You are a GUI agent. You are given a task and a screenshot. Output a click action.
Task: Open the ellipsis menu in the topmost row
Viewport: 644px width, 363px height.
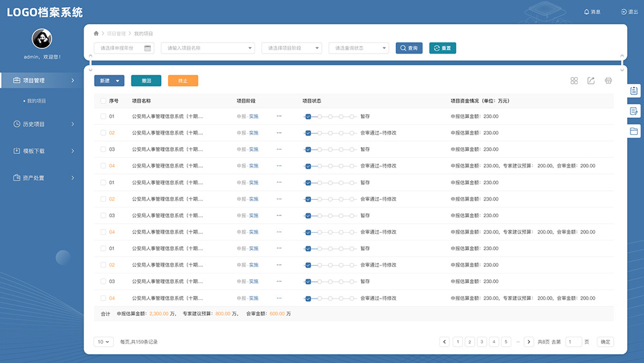pyautogui.click(x=279, y=116)
